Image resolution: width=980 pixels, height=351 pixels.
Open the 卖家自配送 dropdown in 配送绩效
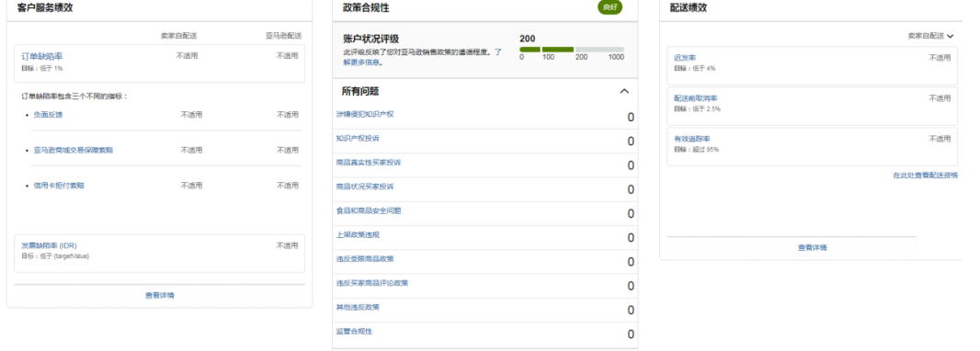[x=930, y=36]
